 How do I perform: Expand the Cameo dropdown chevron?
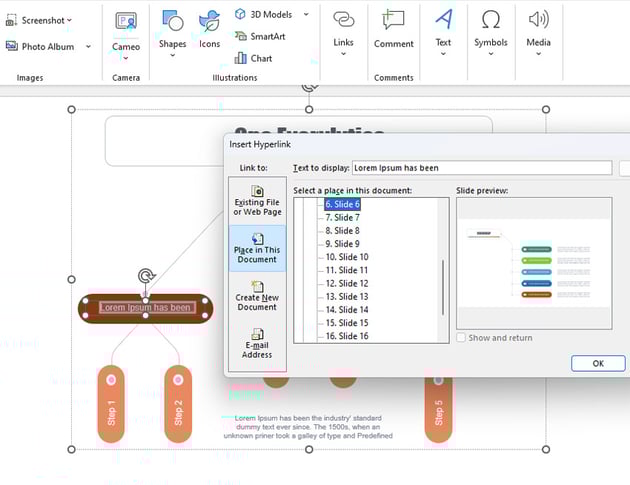click(126, 59)
